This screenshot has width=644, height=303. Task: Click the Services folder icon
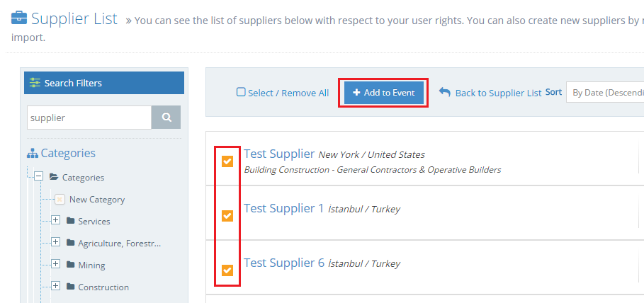pyautogui.click(x=70, y=222)
